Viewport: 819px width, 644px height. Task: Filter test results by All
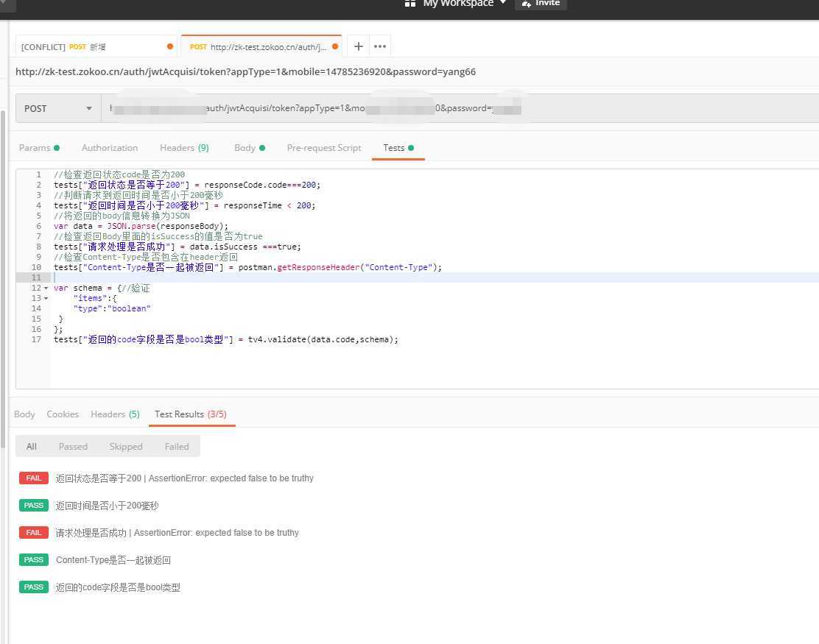pyautogui.click(x=32, y=446)
